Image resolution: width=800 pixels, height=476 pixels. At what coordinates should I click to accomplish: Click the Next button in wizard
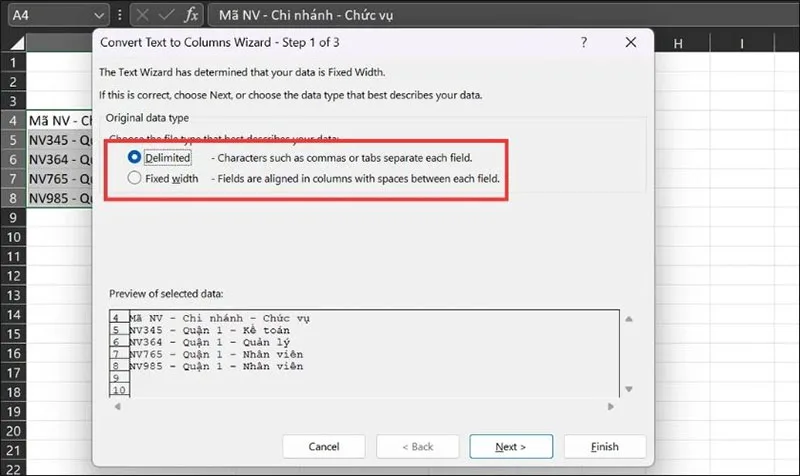(x=511, y=446)
